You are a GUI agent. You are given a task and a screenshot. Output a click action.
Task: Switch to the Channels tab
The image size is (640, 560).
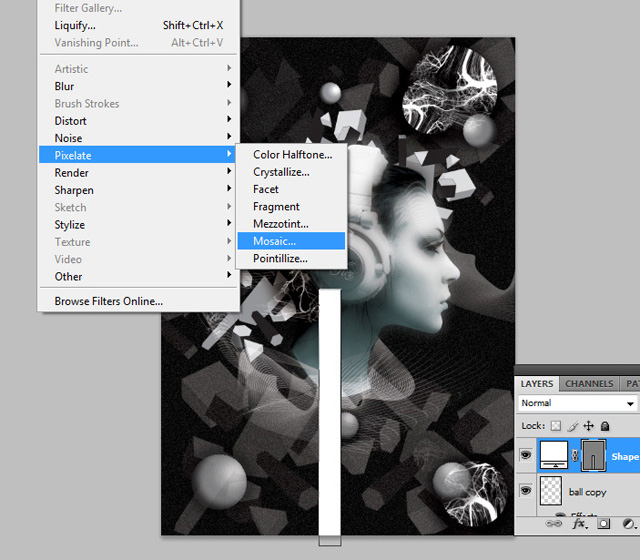click(589, 384)
